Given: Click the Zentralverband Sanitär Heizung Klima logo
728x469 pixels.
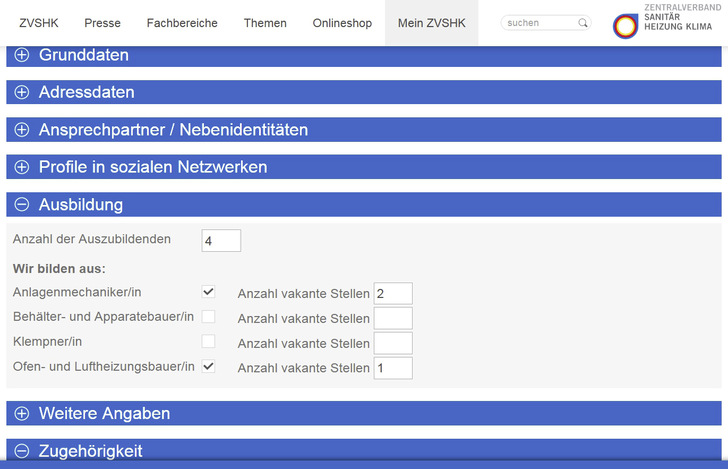Looking at the screenshot, I should (x=667, y=22).
